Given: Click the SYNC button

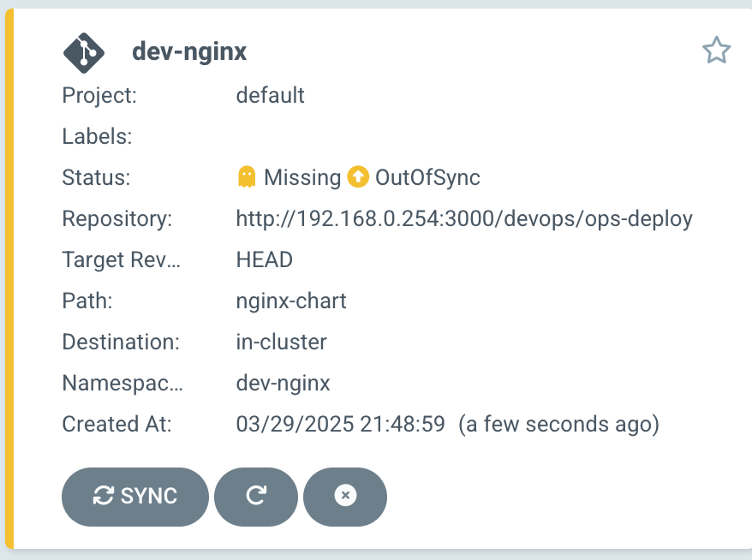Looking at the screenshot, I should click(x=135, y=497).
